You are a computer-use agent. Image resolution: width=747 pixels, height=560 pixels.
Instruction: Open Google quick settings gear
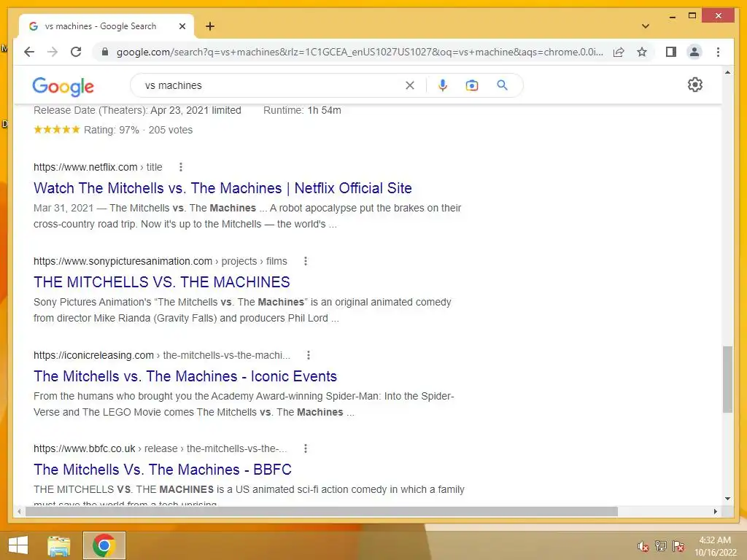click(x=695, y=85)
